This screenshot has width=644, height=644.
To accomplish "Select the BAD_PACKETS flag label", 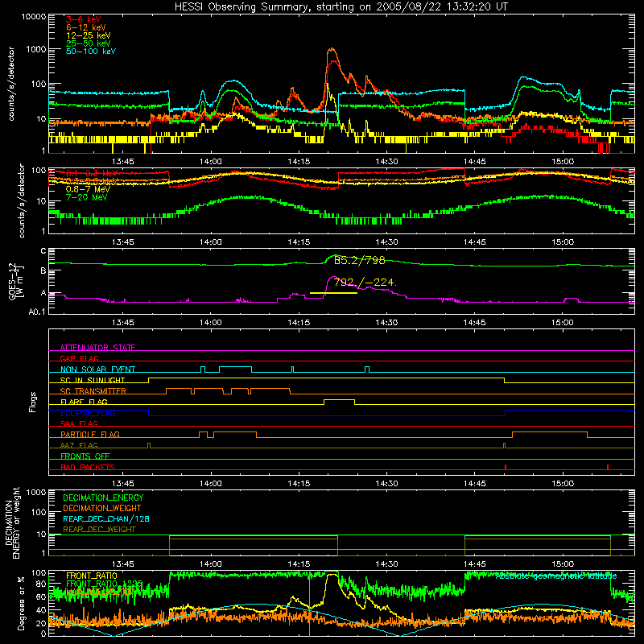I will coord(88,467).
